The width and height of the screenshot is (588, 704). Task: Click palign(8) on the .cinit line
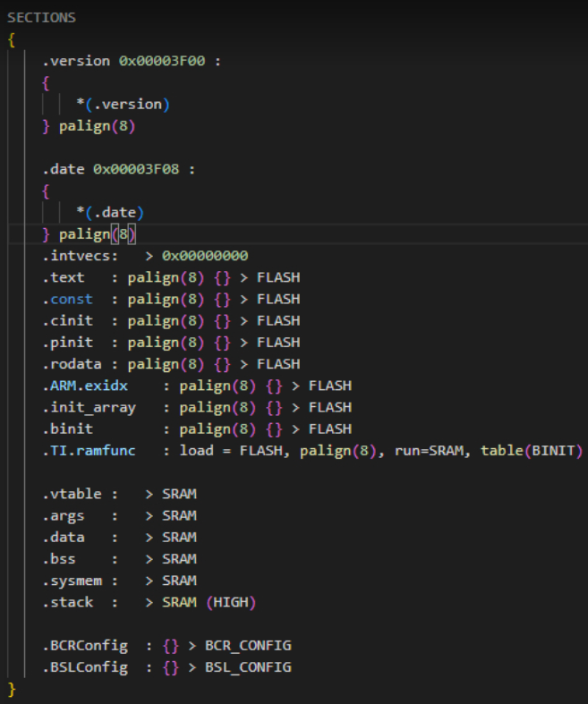[x=166, y=321]
